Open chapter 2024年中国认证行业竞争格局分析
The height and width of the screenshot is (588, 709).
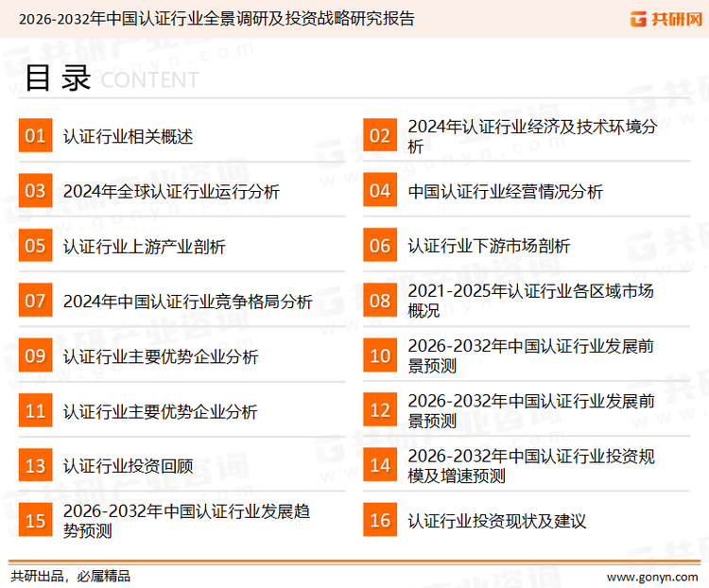point(188,302)
